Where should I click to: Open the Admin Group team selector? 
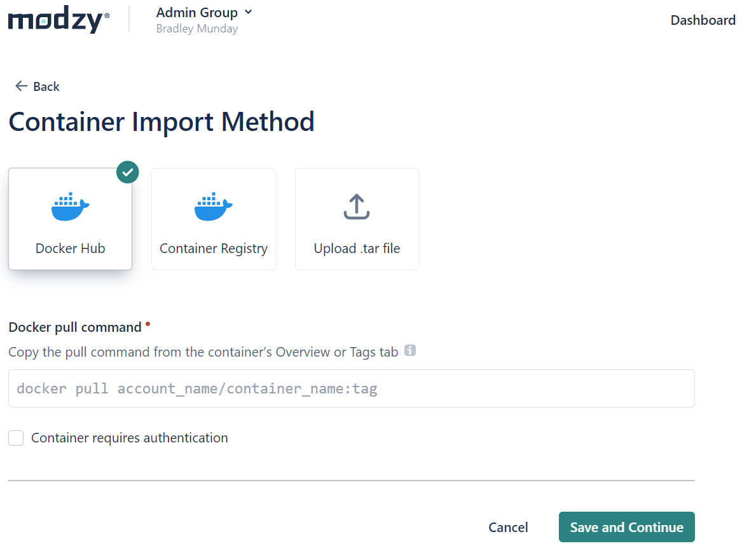coord(204,13)
